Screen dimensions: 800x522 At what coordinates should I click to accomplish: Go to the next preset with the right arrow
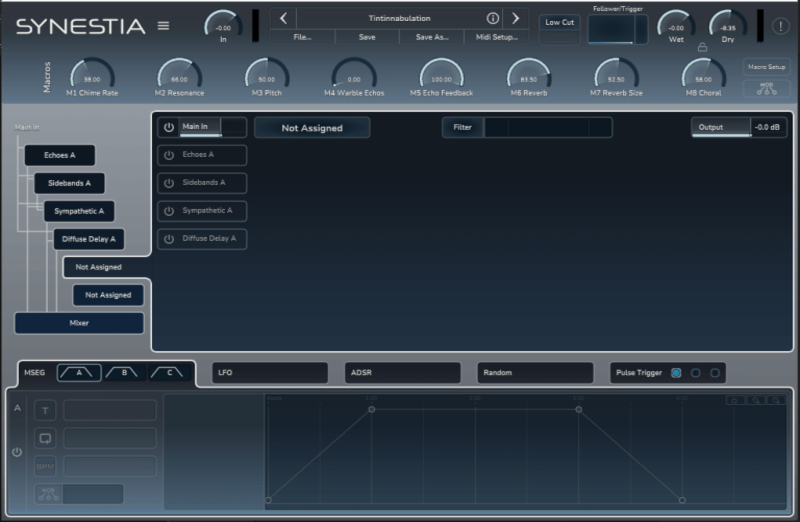tap(515, 19)
